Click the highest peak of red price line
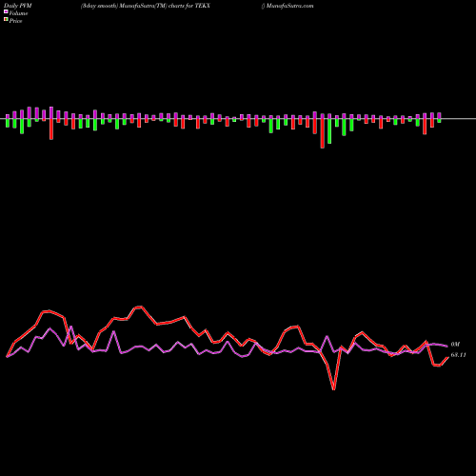 (x=140, y=307)
